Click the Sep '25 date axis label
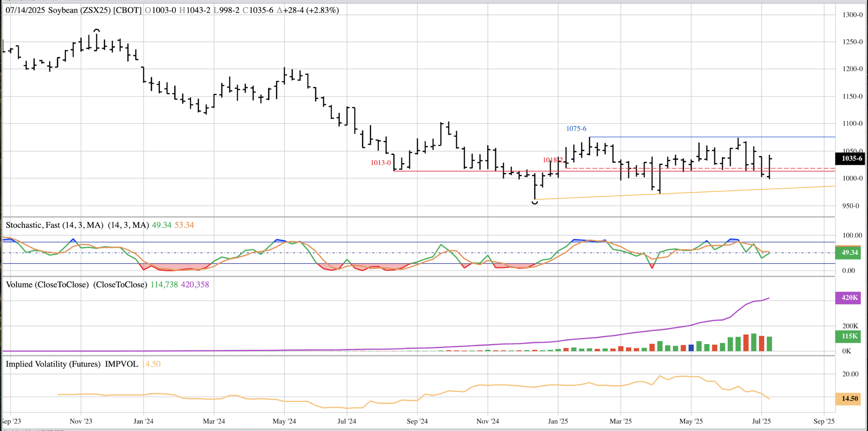The height and width of the screenshot is (431, 868). pos(824,421)
